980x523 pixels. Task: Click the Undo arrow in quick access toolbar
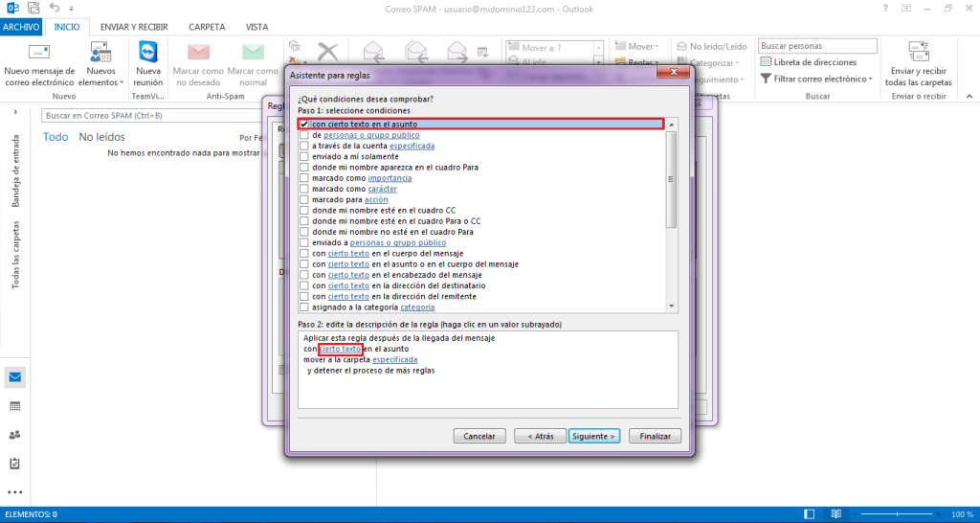[55, 9]
